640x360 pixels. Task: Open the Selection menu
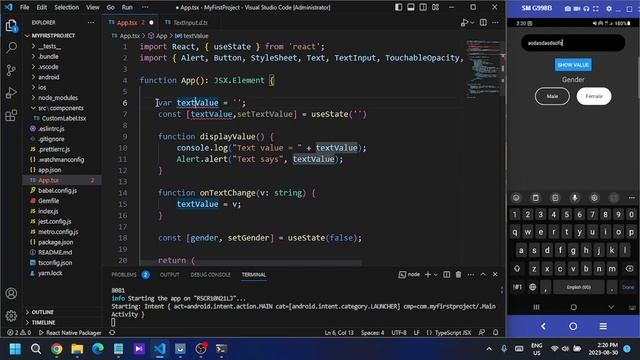click(x=67, y=7)
